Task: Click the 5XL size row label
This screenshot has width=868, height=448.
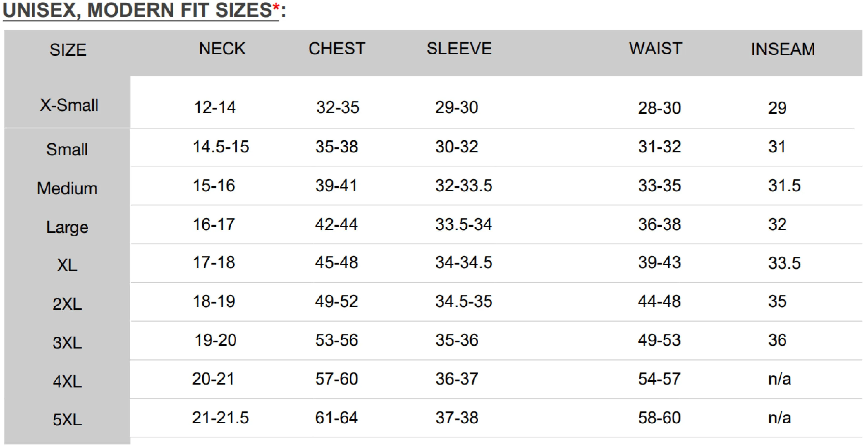Action: click(67, 420)
